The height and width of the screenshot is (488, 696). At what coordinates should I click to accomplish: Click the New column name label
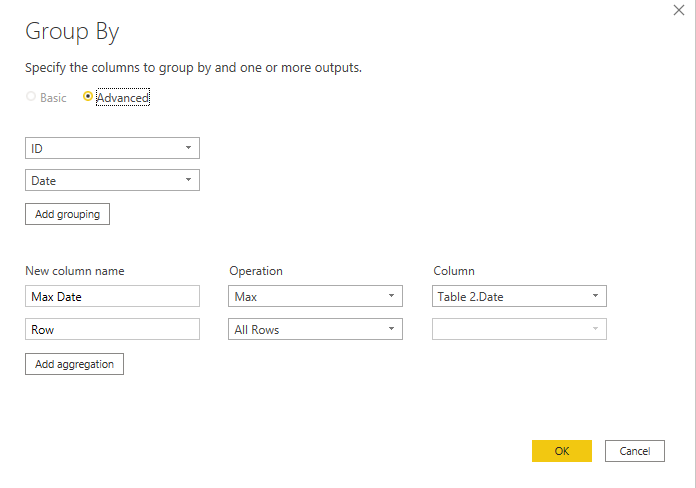click(75, 271)
